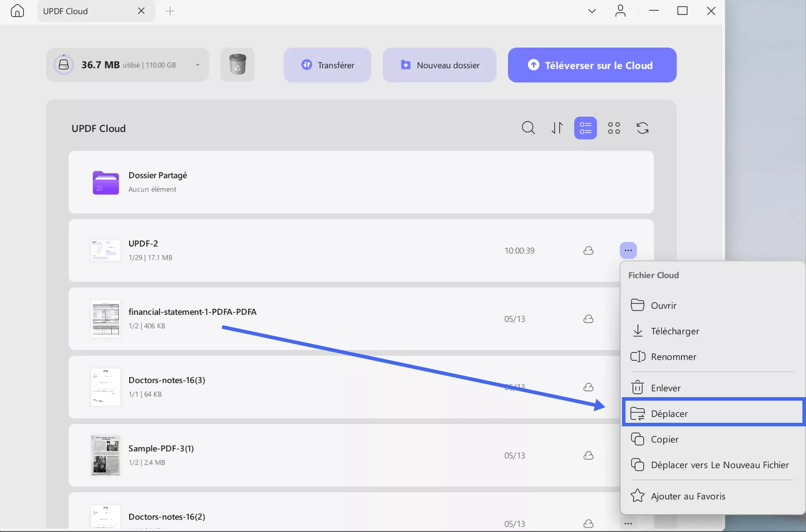This screenshot has height=532, width=806.
Task: Switch to grid view
Action: click(614, 128)
